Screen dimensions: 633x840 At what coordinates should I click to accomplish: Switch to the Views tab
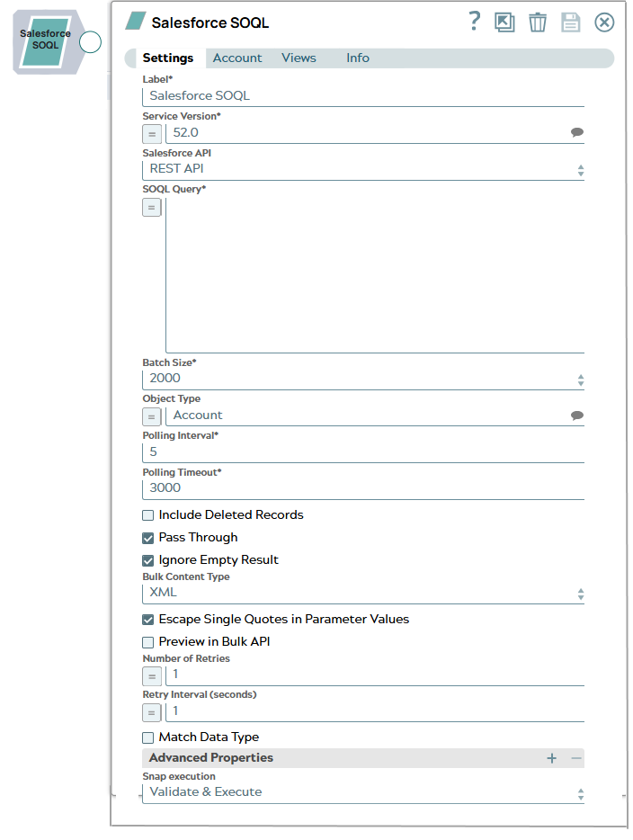point(299,58)
